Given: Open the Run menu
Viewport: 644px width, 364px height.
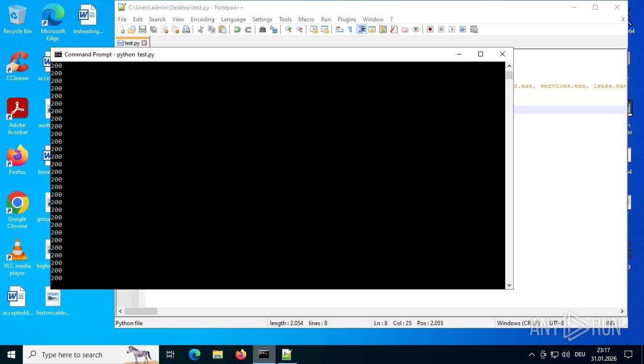Looking at the screenshot, I should (x=326, y=19).
